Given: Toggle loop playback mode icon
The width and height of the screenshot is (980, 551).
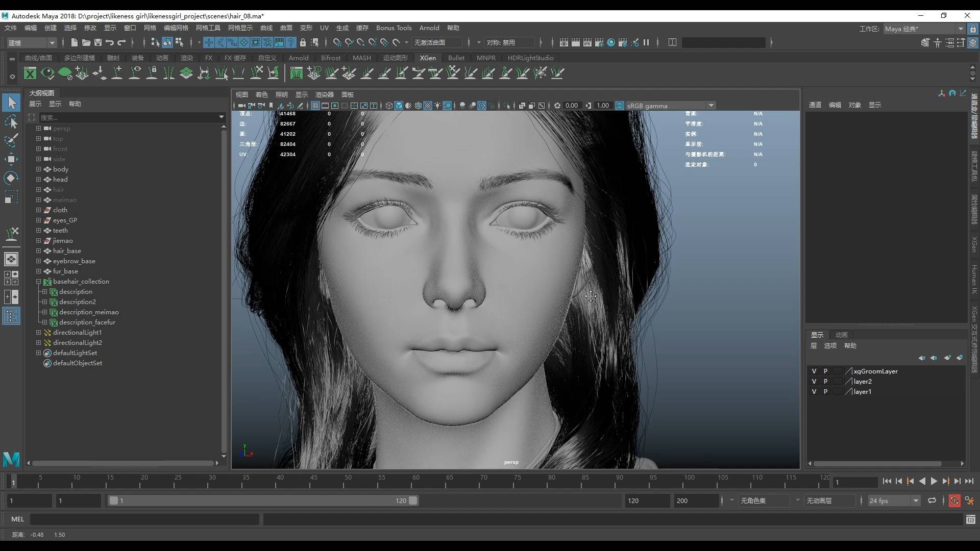Looking at the screenshot, I should 932,500.
